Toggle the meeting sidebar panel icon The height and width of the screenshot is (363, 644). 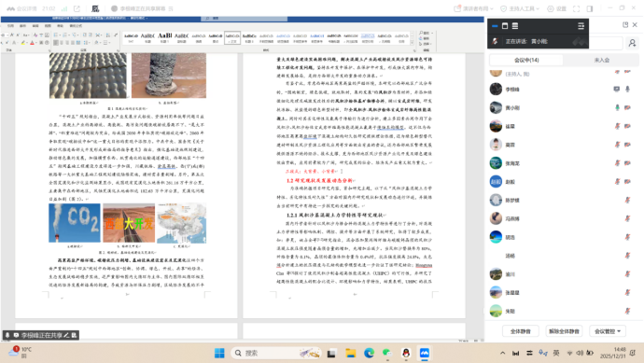[590, 8]
